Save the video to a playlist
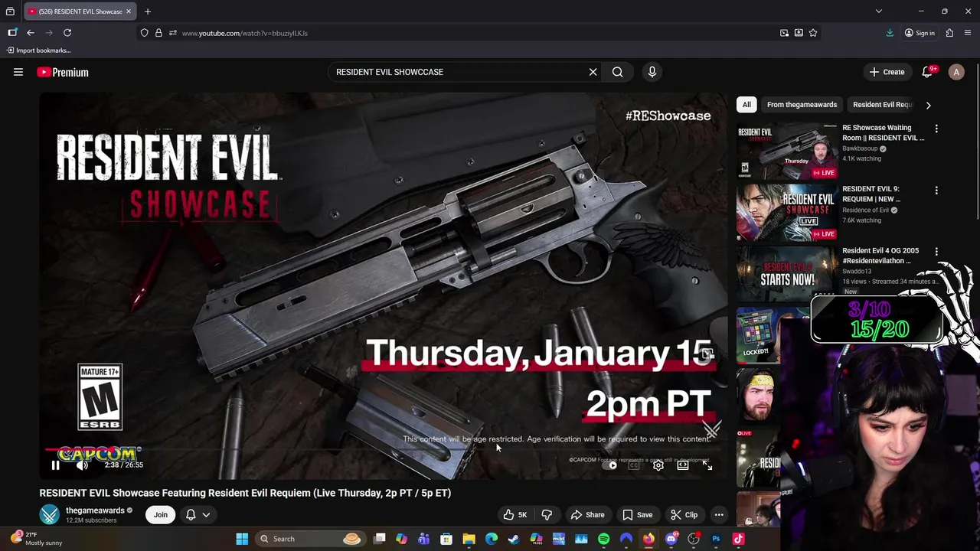The height and width of the screenshot is (551, 980). click(x=637, y=515)
